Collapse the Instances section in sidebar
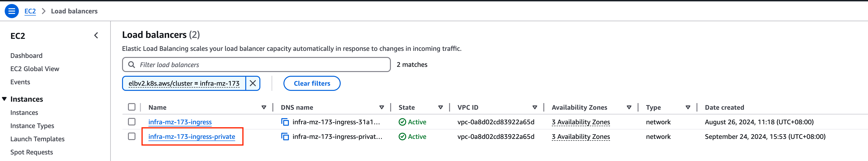Viewport: 868px width, 161px height. (x=4, y=99)
